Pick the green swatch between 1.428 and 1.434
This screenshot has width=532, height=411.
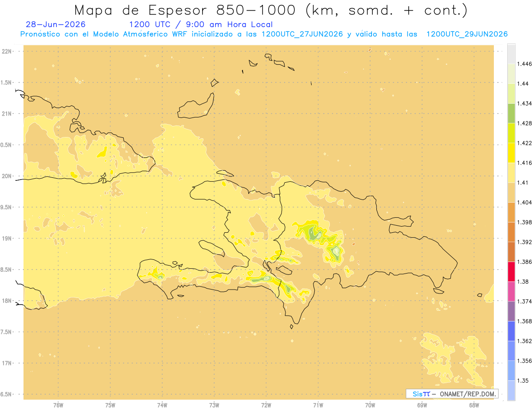[x=511, y=114]
